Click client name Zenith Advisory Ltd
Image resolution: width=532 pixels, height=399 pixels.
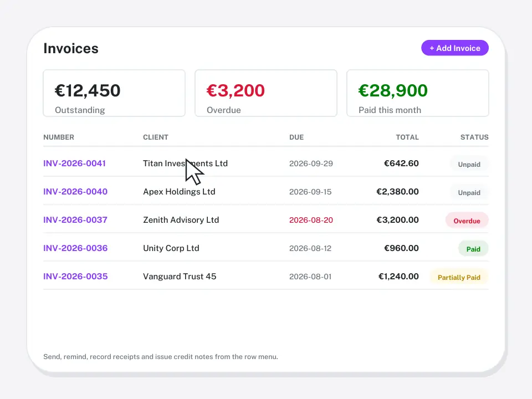(181, 220)
